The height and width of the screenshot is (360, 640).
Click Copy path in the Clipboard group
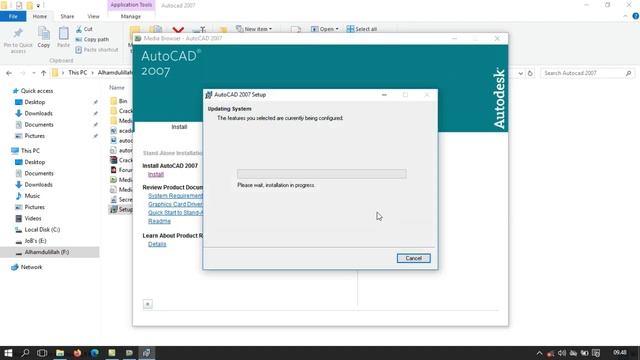pos(92,40)
